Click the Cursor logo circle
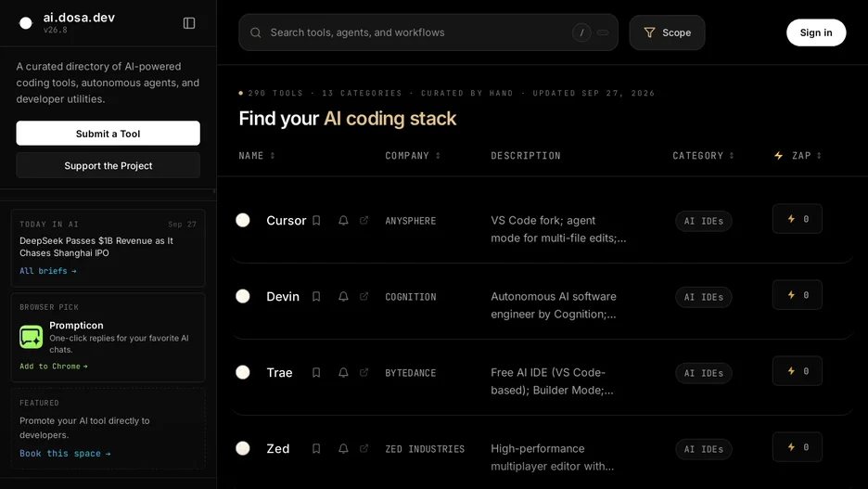This screenshot has height=489, width=868. click(x=242, y=221)
